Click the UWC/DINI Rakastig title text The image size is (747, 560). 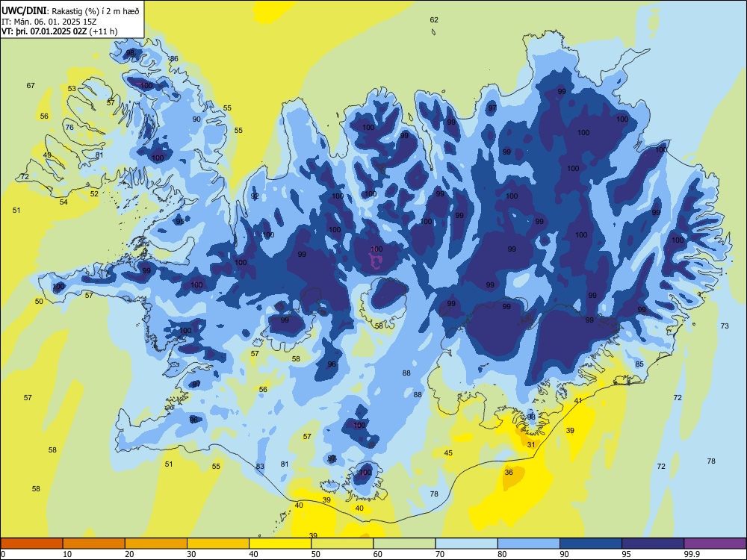click(70, 10)
